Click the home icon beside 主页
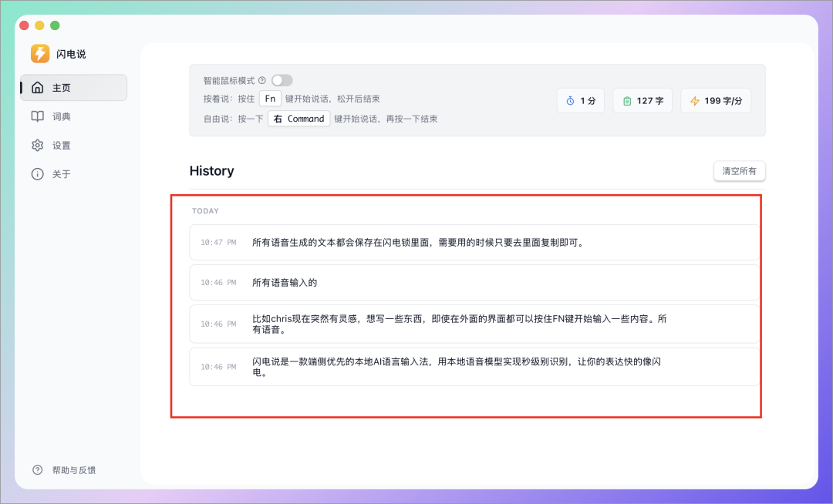This screenshot has width=833, height=504. [x=37, y=88]
